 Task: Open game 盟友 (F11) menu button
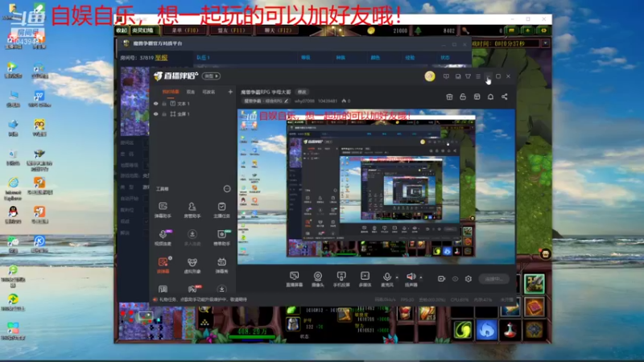[232, 31]
